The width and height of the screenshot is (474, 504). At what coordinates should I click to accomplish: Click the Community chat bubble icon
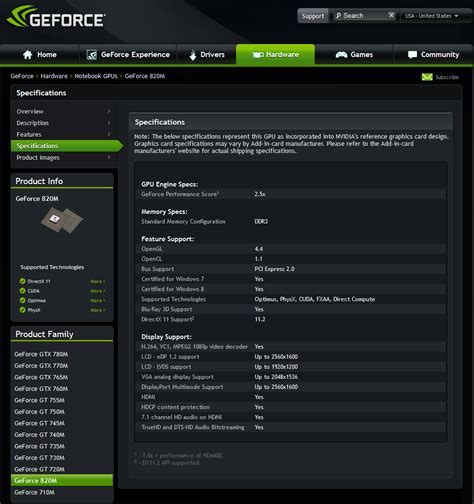tap(412, 55)
